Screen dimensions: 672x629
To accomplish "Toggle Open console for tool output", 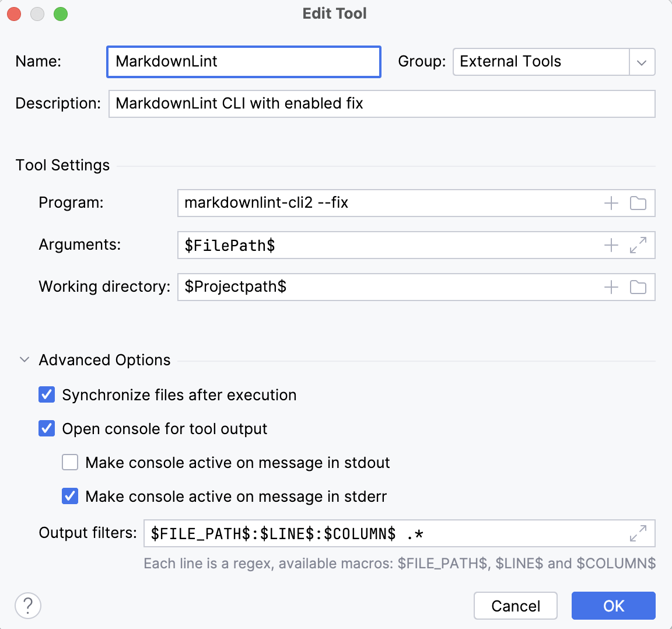I will coord(47,429).
